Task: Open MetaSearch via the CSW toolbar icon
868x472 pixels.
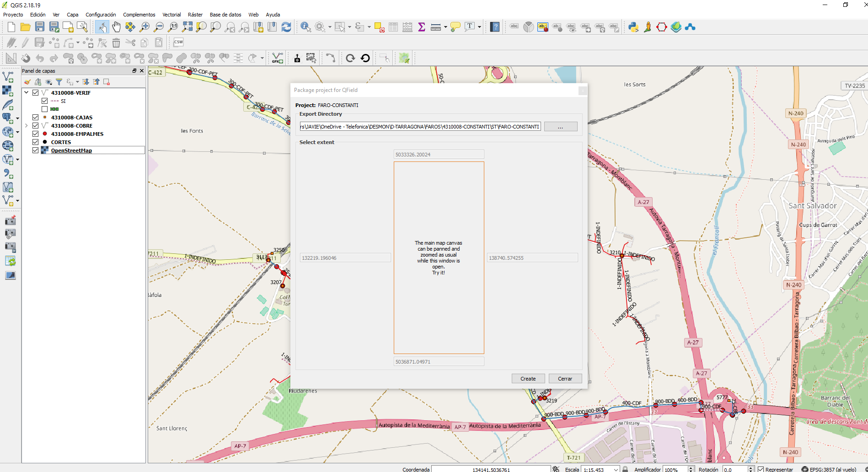Action: click(x=178, y=43)
